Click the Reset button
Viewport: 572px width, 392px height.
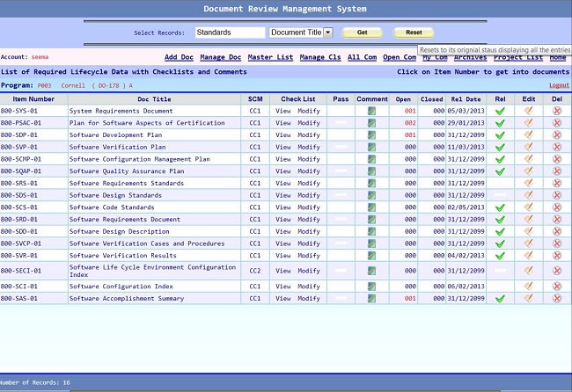point(414,33)
